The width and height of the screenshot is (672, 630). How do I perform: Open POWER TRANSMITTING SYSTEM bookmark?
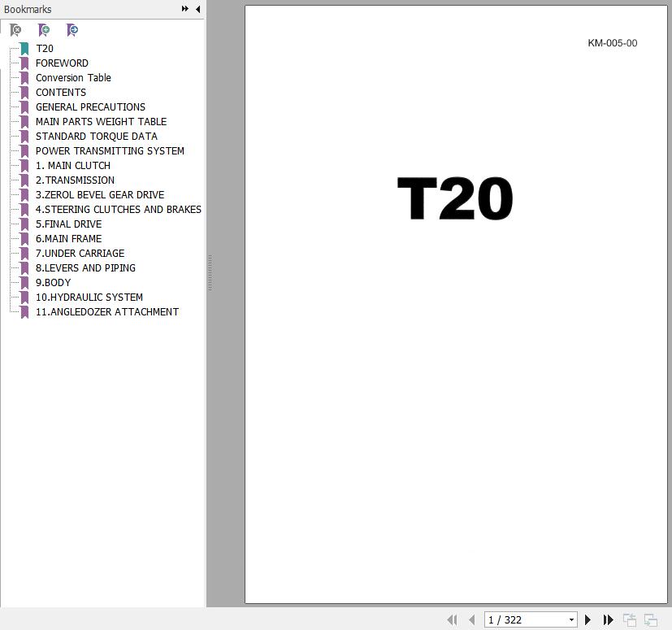pos(110,150)
